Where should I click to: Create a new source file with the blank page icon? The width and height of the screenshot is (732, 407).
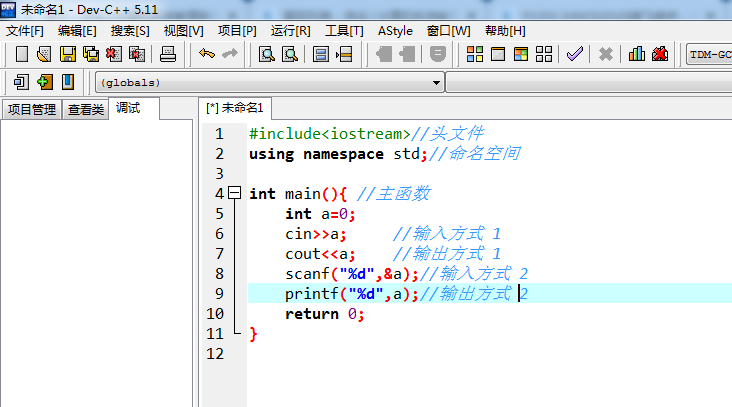[x=21, y=54]
